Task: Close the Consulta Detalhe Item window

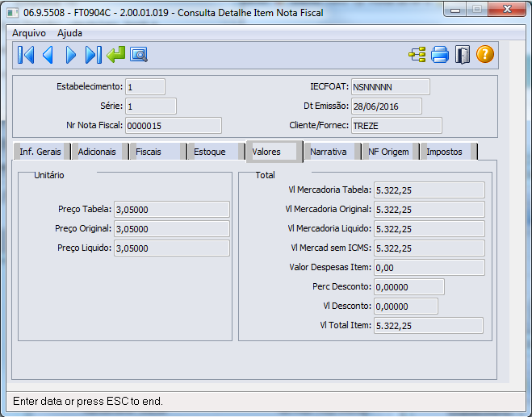Action: coord(507,10)
